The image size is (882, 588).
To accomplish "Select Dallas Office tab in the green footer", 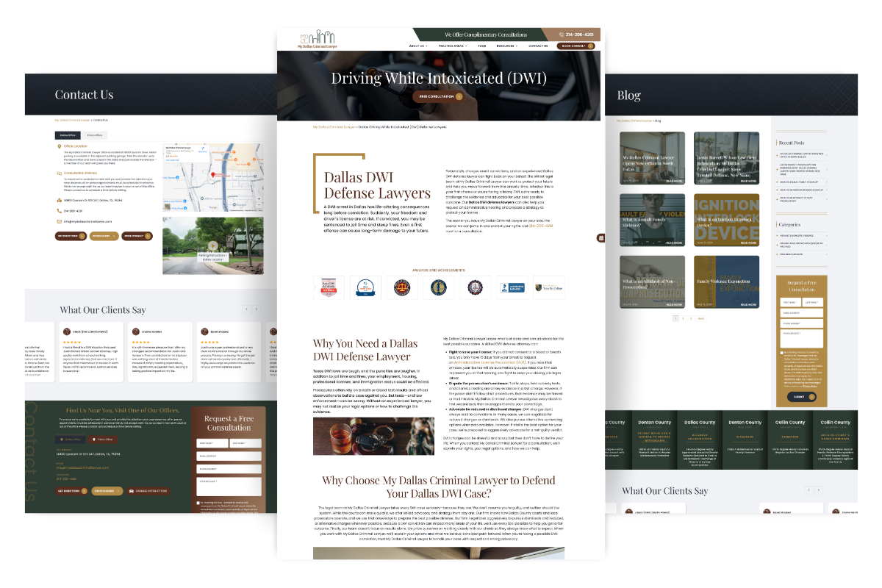I will pyautogui.click(x=71, y=440).
